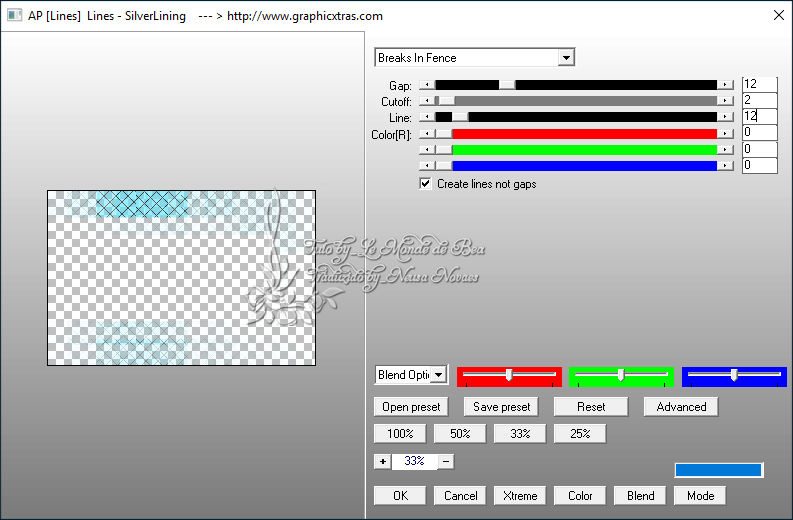
Task: Click the Gap value field showing 12
Action: coord(759,84)
